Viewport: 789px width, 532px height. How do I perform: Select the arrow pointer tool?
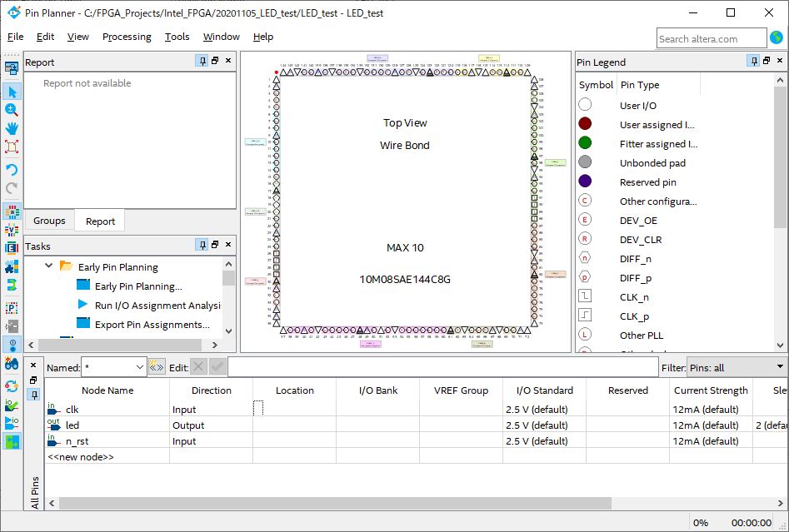[x=12, y=92]
